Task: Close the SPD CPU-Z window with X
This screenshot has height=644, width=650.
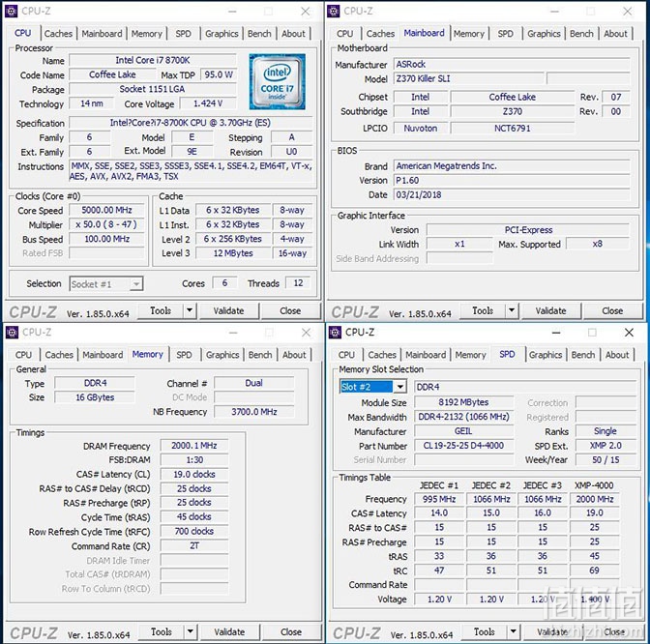Action: (x=629, y=333)
